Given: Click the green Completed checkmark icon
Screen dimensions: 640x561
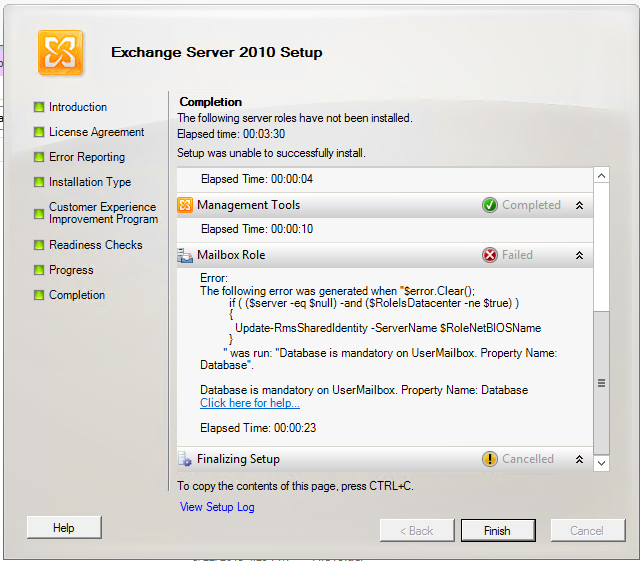Looking at the screenshot, I should click(x=489, y=205).
